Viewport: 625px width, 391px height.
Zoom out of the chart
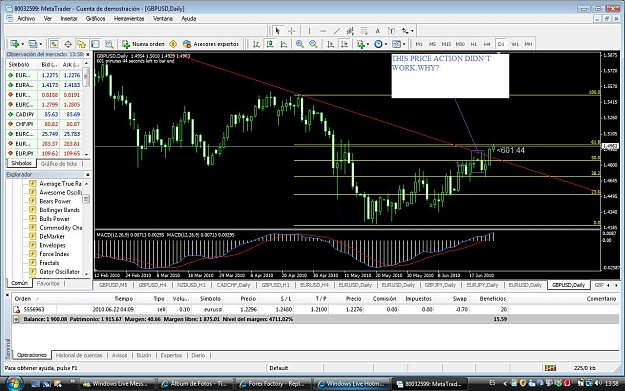pos(313,44)
